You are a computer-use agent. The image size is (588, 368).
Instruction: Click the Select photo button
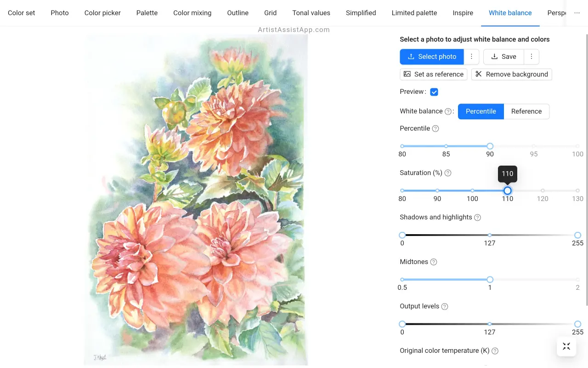(432, 57)
